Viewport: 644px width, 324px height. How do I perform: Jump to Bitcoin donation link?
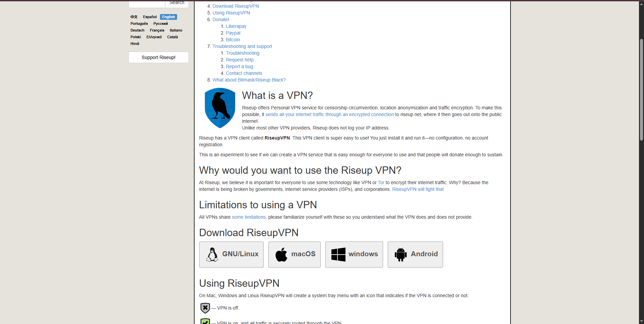(233, 40)
